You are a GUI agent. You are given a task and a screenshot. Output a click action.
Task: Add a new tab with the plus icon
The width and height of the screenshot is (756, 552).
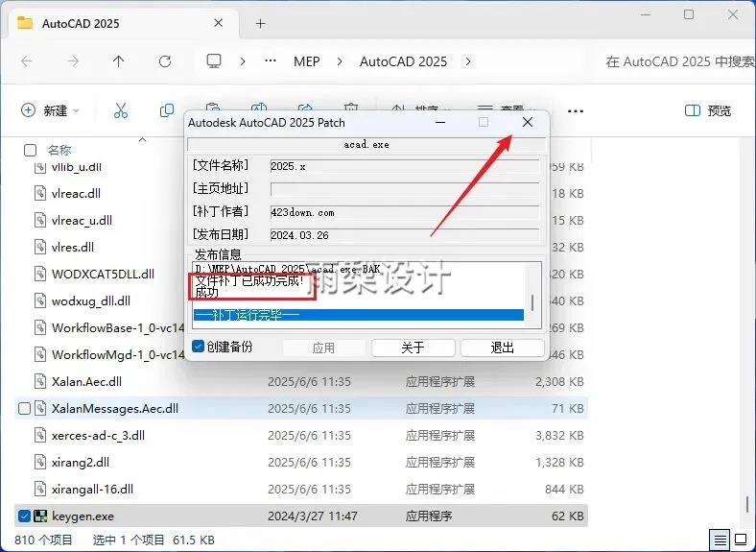point(260,23)
